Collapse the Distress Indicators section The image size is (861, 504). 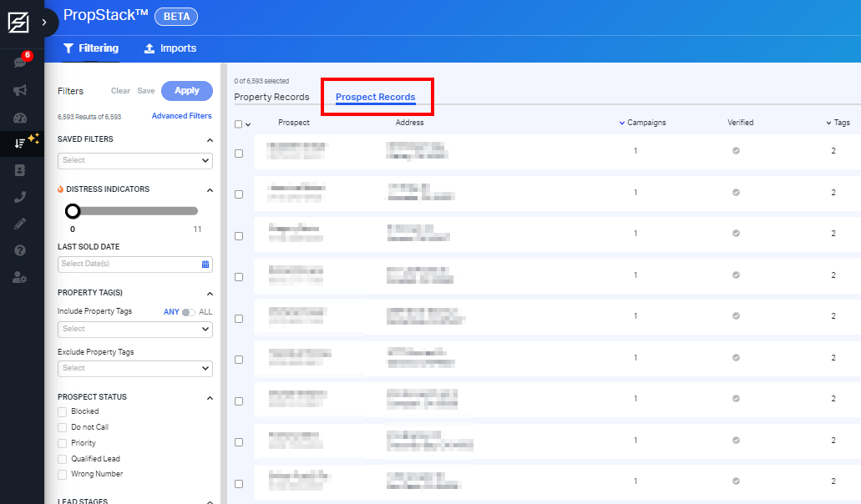pos(210,190)
